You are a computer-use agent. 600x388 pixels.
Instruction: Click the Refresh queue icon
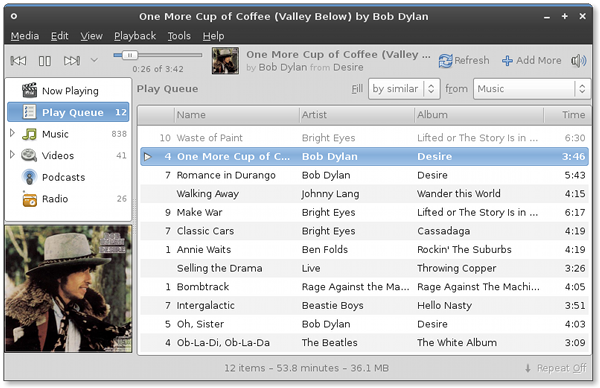[x=445, y=60]
